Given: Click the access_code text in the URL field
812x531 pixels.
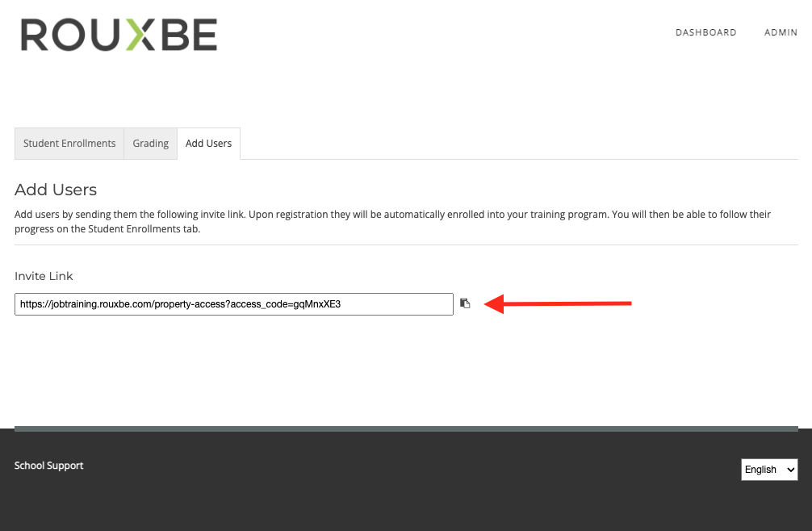Looking at the screenshot, I should [x=262, y=304].
